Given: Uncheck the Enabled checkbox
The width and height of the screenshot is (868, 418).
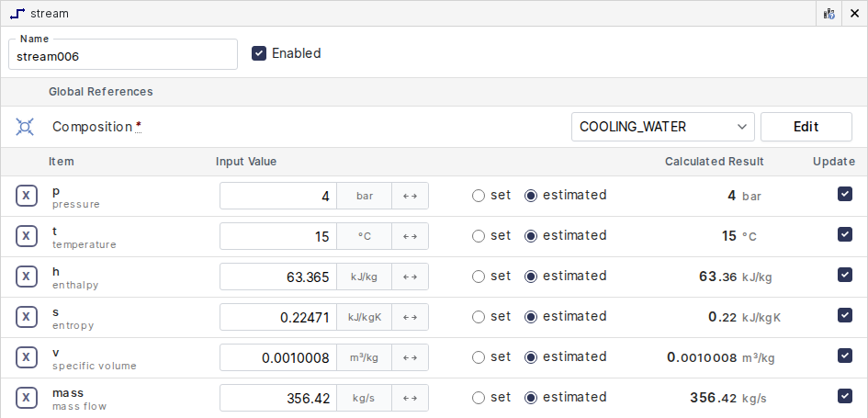Looking at the screenshot, I should coord(259,53).
